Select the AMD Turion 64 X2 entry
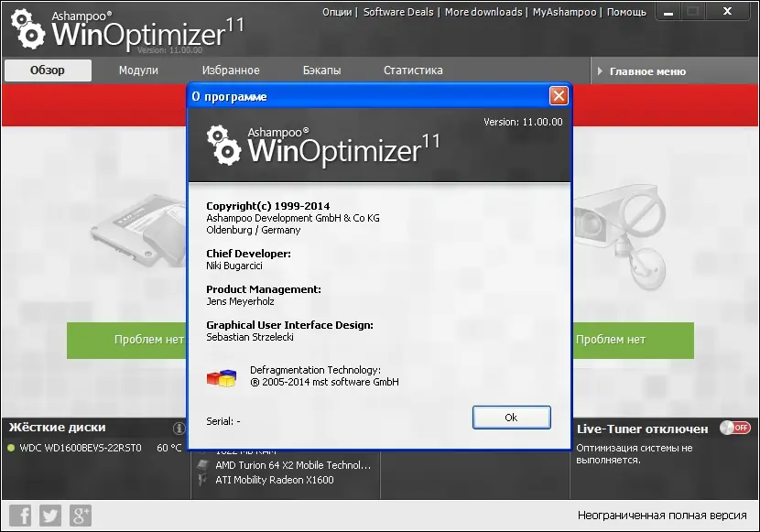This screenshot has height=532, width=760. point(293,465)
